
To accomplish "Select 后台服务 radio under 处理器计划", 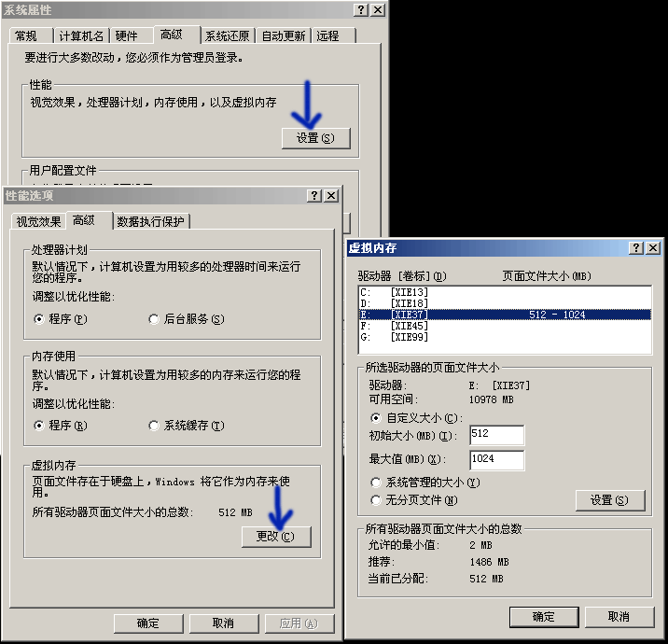I will [154, 319].
